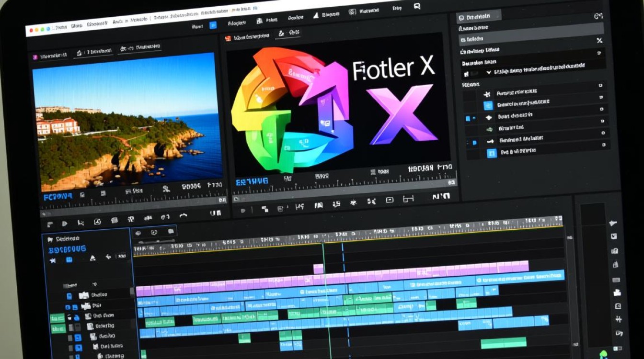This screenshot has height=359, width=644.
Task: Click the blue clip icon in the inspector list
Action: pyautogui.click(x=488, y=106)
